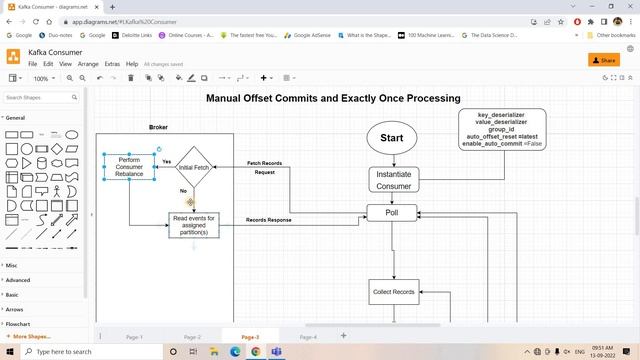Select the Start ellipse on the canvas
This screenshot has height=360, width=640.
click(392, 138)
